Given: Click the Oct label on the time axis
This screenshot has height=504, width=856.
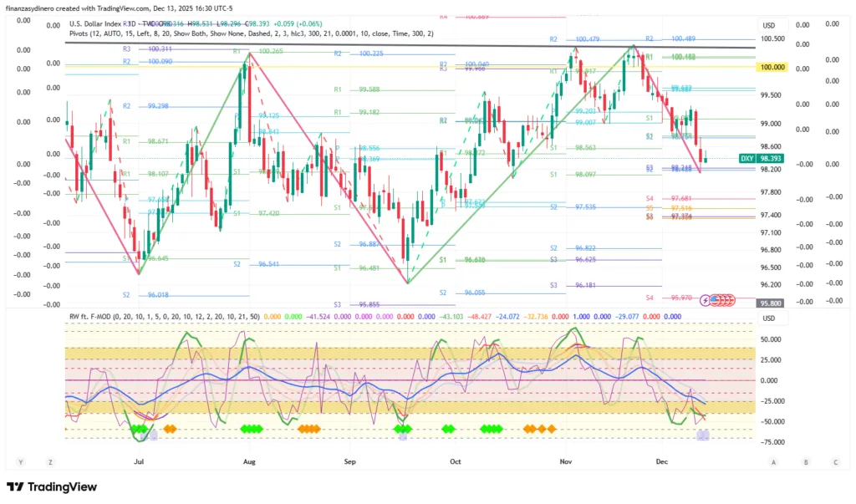Looking at the screenshot, I should pos(455,461).
